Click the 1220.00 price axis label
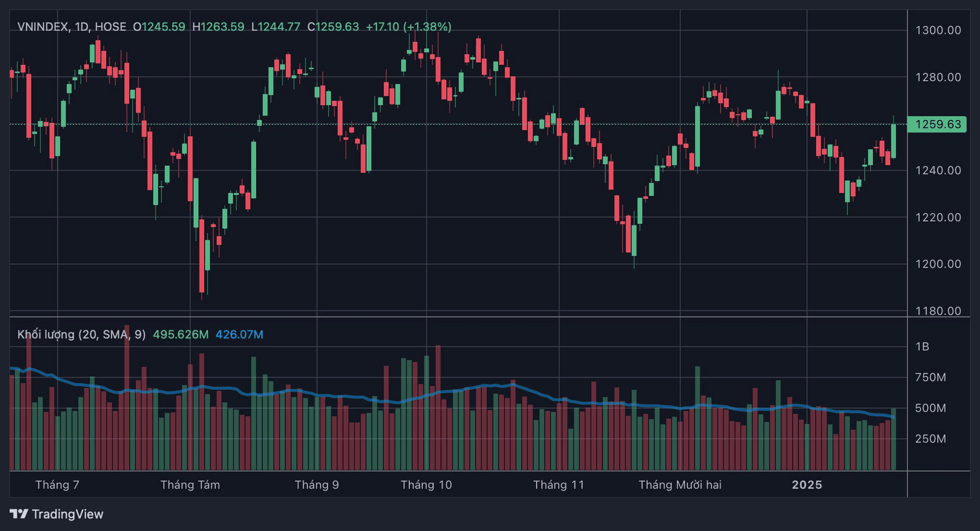Viewport: 980px width, 531px height. pyautogui.click(x=938, y=217)
